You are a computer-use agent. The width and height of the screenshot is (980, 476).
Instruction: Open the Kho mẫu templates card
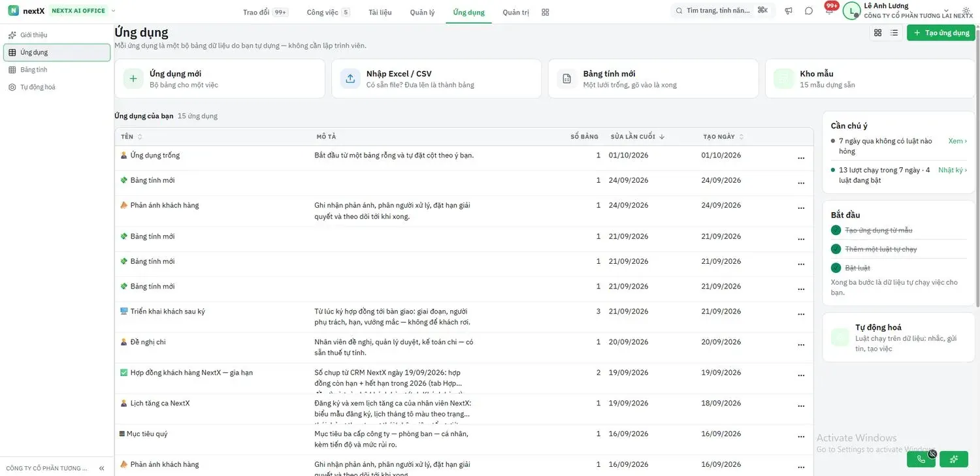tap(870, 79)
